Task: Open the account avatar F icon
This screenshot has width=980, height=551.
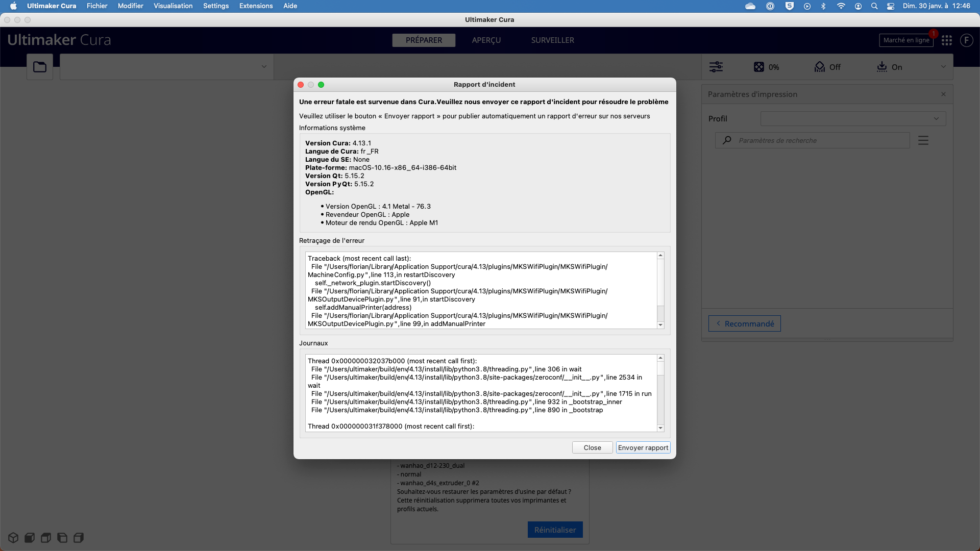Action: pos(967,40)
